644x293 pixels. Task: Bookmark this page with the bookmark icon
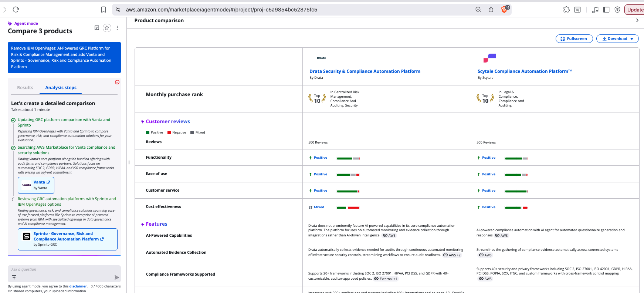104,10
